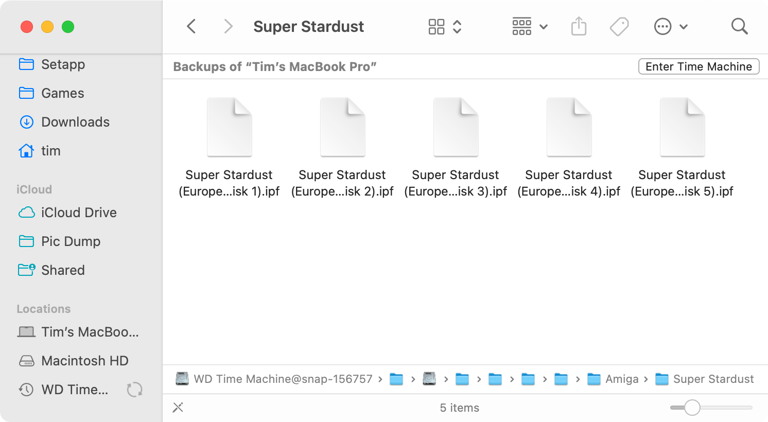Click Enter Time Machine button
Screen dimensions: 768x422
(x=698, y=67)
